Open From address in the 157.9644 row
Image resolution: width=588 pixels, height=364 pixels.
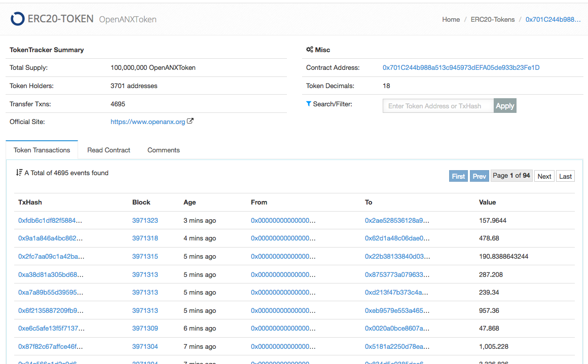point(283,221)
